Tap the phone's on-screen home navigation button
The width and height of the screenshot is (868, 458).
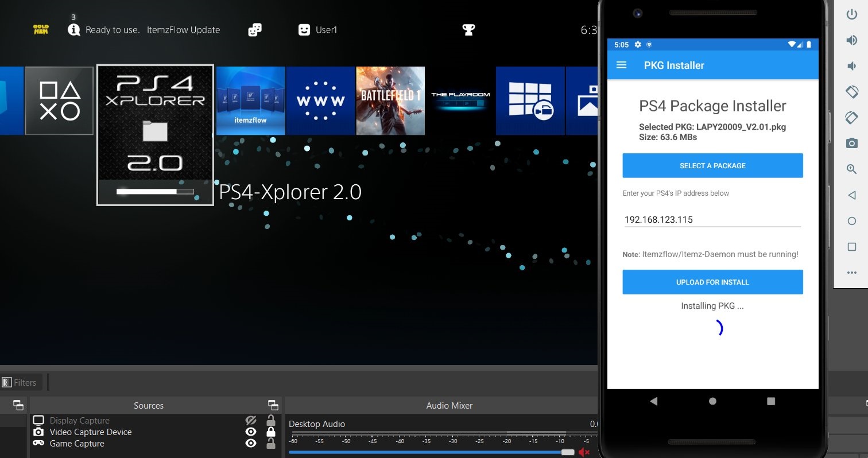[712, 401]
